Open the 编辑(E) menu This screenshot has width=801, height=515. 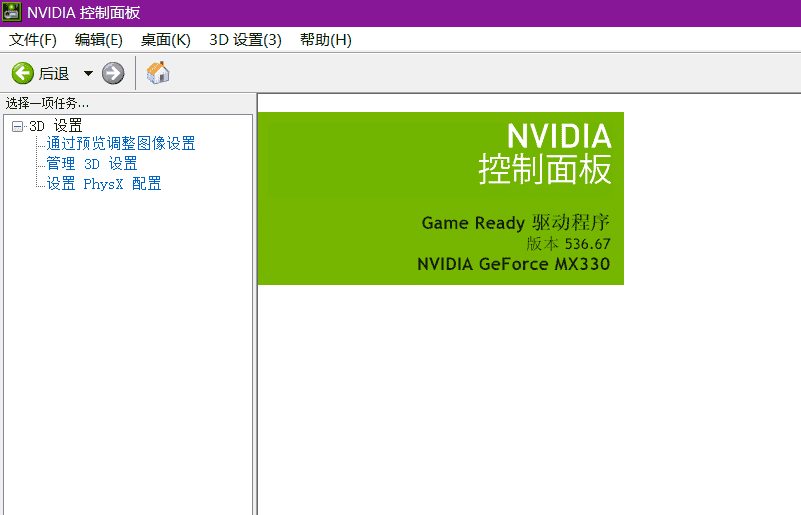[x=98, y=40]
